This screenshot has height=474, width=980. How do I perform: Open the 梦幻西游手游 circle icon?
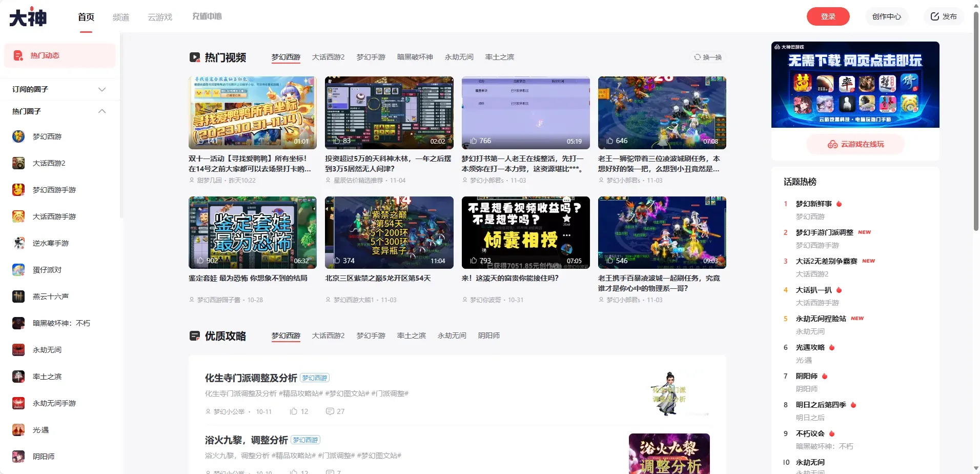click(18, 190)
